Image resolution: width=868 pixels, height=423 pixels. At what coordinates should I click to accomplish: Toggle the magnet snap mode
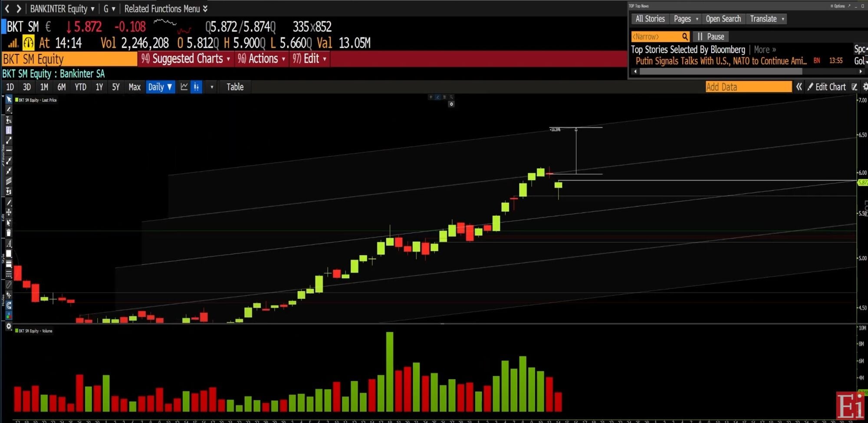(9, 305)
